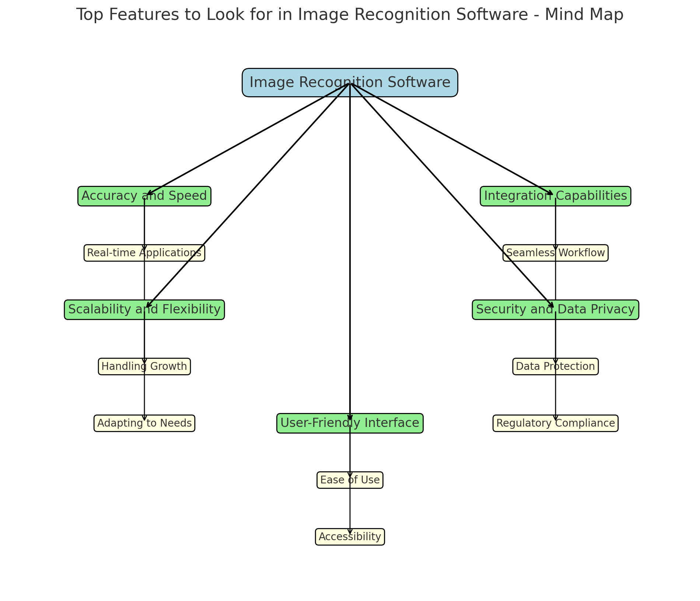The width and height of the screenshot is (700, 601).
Task: Select the Regulatory Compliance node
Action: 556,423
